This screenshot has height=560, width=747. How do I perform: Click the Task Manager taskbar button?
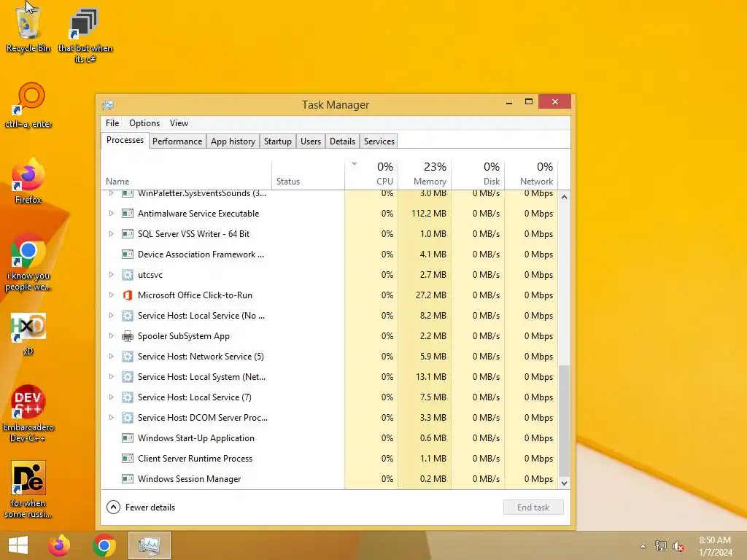(x=149, y=545)
